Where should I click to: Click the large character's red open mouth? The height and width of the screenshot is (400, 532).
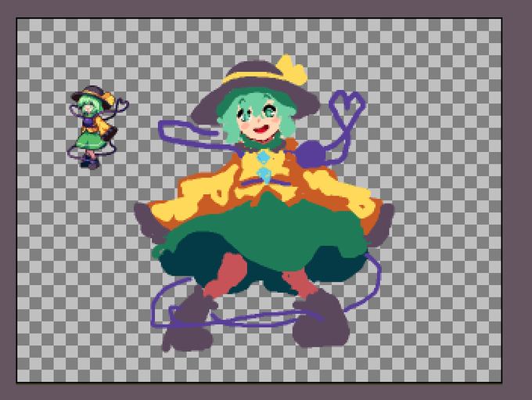point(261,129)
